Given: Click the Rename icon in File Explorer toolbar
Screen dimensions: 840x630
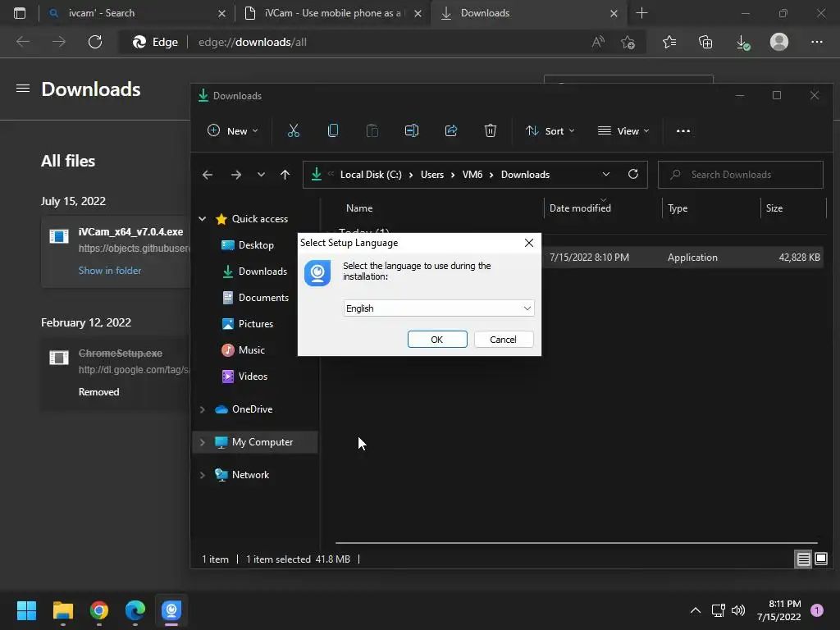Looking at the screenshot, I should (x=412, y=130).
